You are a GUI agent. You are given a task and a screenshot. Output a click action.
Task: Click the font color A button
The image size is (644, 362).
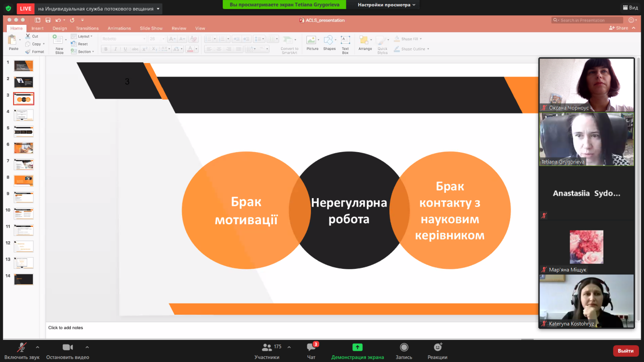[190, 49]
